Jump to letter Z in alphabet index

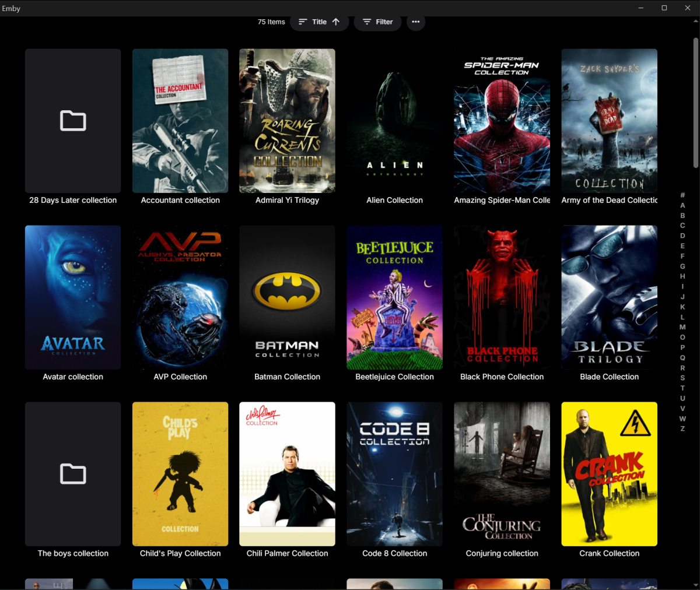(x=682, y=429)
